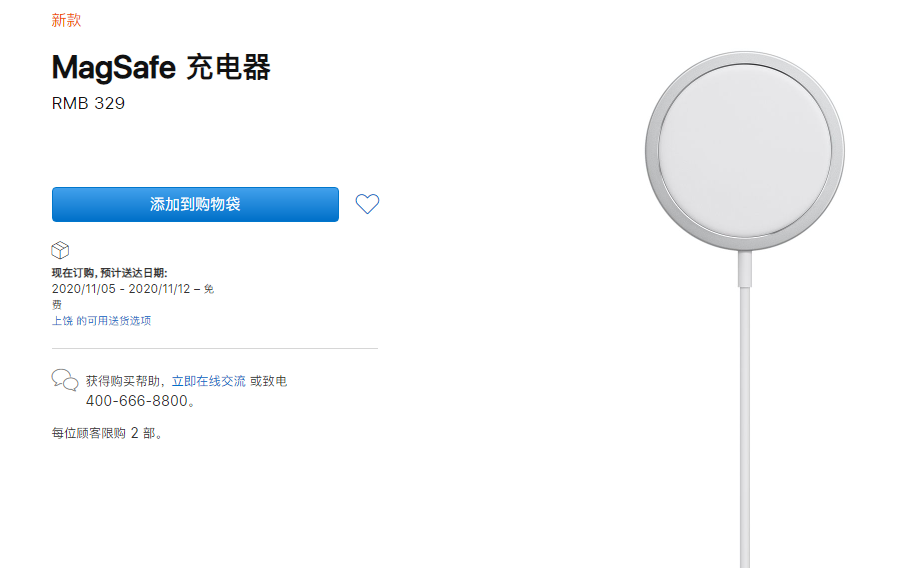Click the shipping box icon
Viewport: 902px width, 568px height.
pyautogui.click(x=60, y=250)
